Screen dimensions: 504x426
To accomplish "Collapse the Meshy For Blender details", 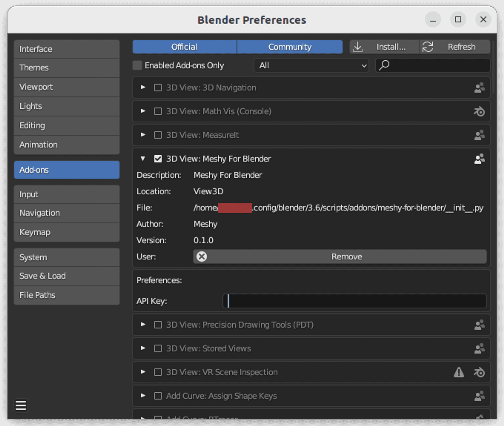I will [x=143, y=159].
